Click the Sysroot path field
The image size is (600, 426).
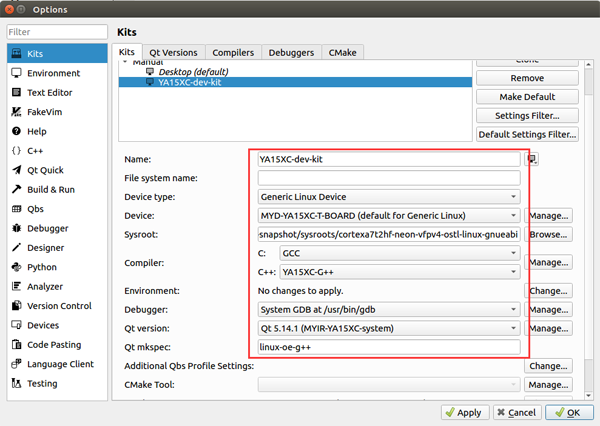coord(389,234)
